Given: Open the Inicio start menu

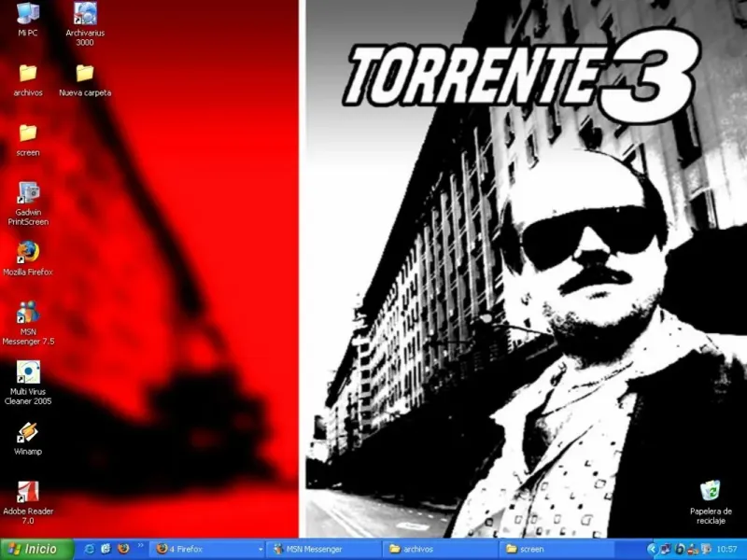Looking at the screenshot, I should click(x=36, y=549).
